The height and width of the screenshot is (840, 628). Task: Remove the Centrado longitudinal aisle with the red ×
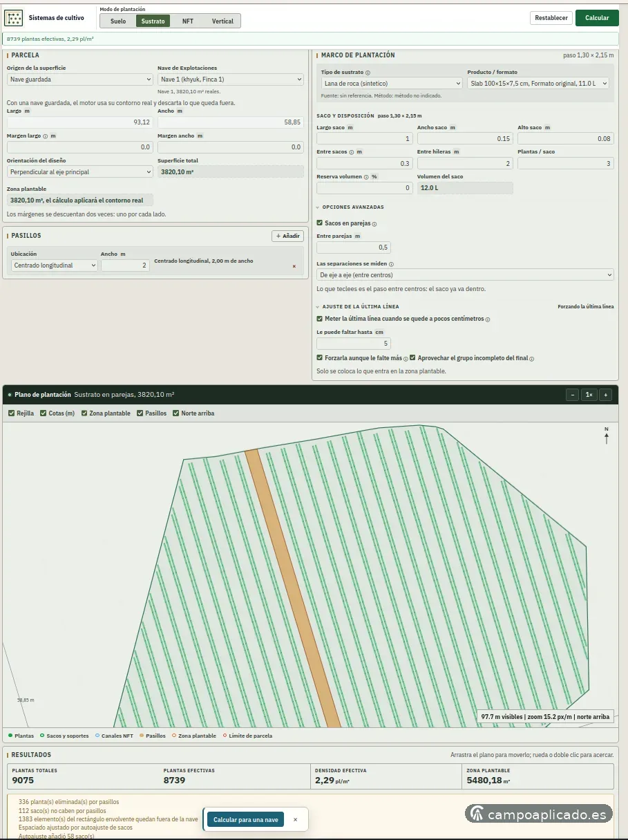pos(294,266)
